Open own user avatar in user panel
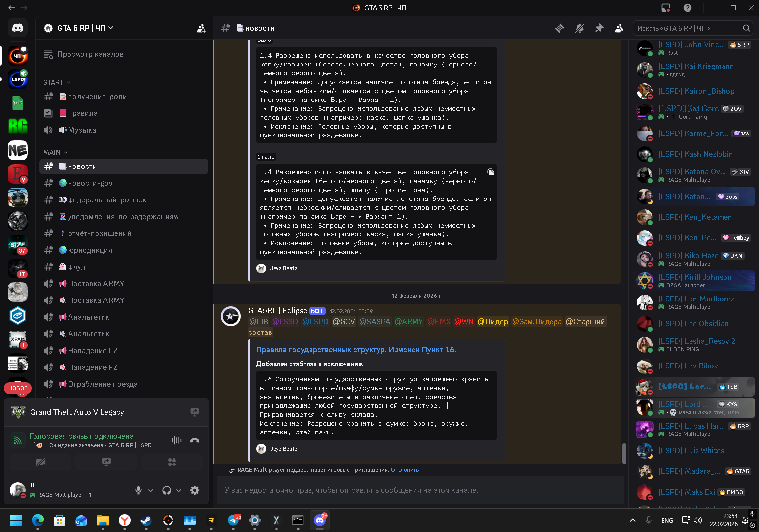The width and height of the screenshot is (759, 532). (x=18, y=490)
